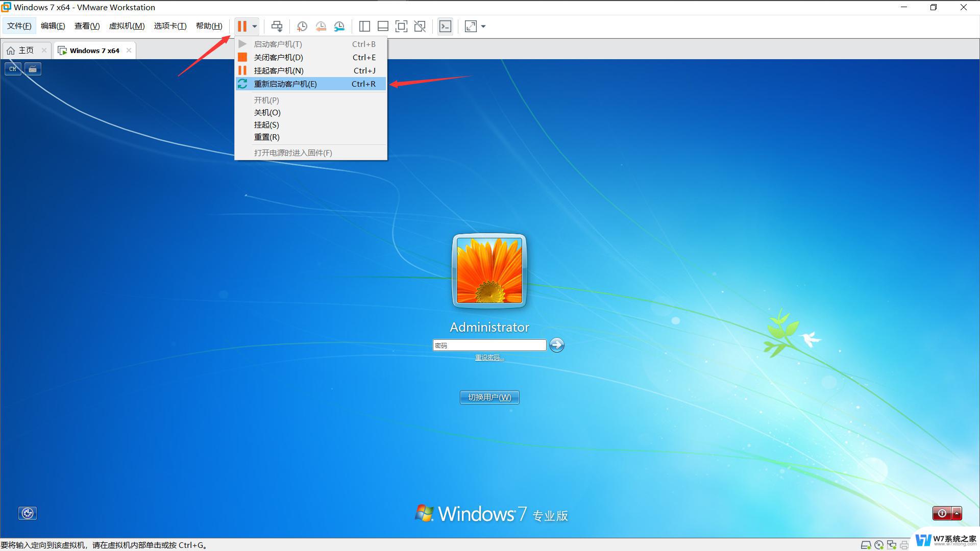
Task: Open the 选项卡(T) menu
Action: pyautogui.click(x=170, y=26)
